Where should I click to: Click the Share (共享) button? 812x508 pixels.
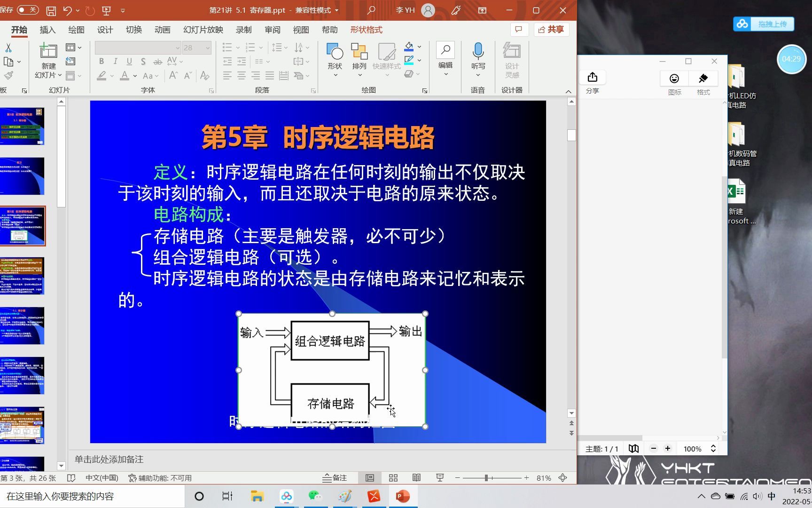551,30
